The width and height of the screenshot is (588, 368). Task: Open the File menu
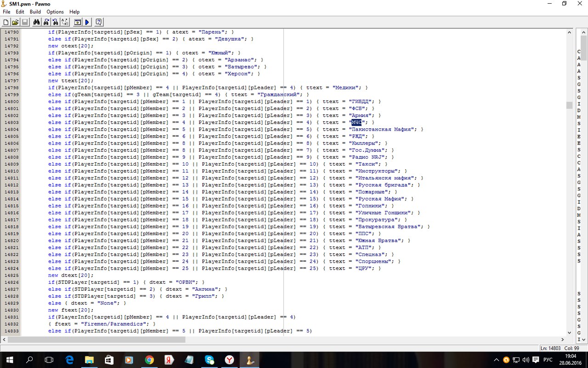coord(6,11)
